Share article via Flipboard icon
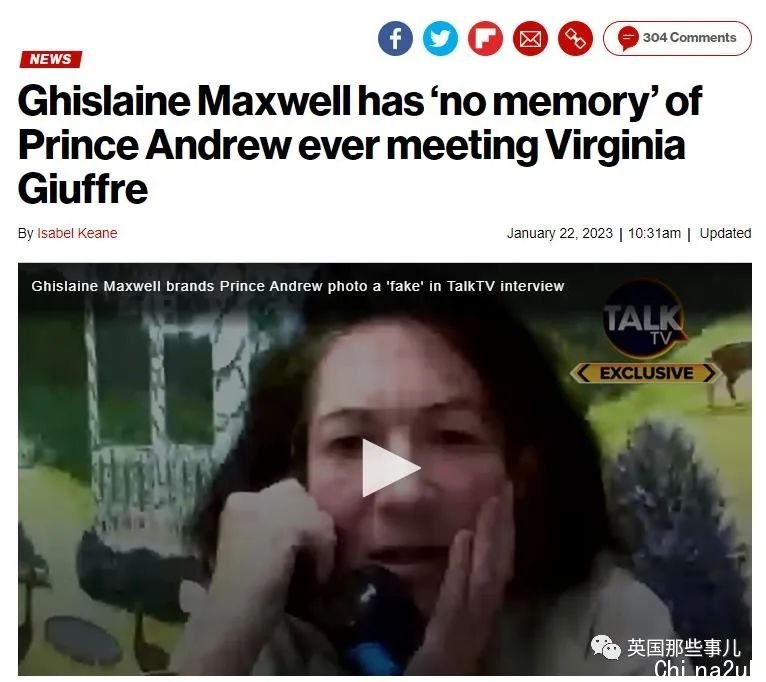This screenshot has width=766, height=682. pos(485,38)
